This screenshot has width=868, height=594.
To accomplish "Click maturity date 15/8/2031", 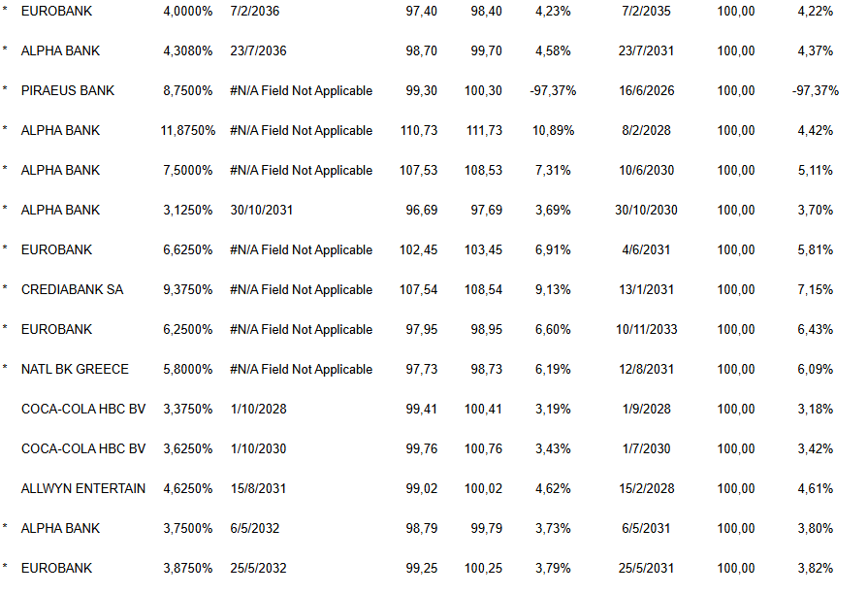I will 259,488.
